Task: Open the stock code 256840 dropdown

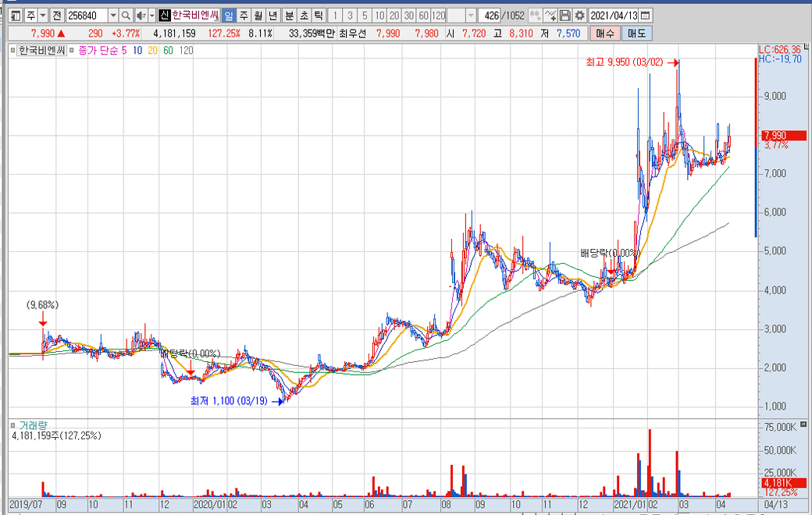Action: point(112,16)
